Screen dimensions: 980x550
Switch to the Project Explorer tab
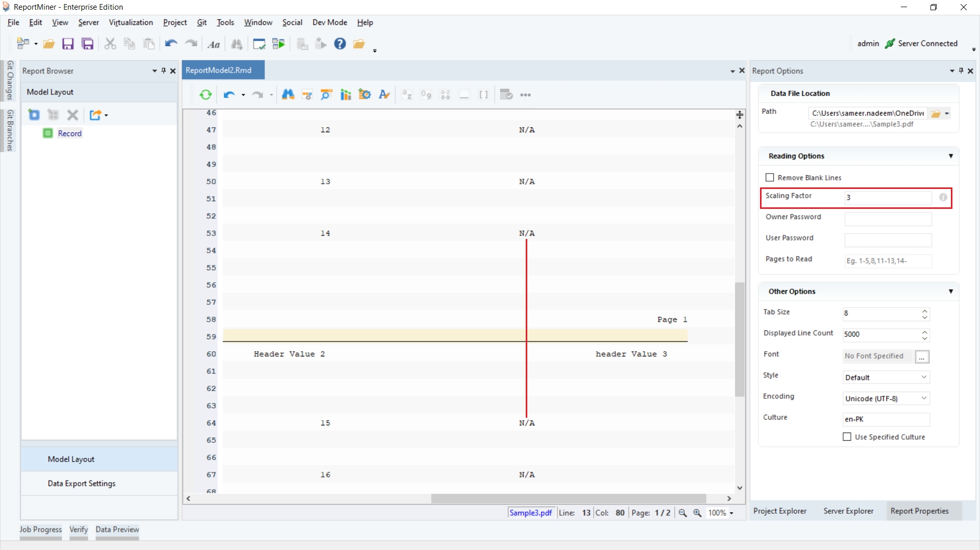tap(780, 511)
